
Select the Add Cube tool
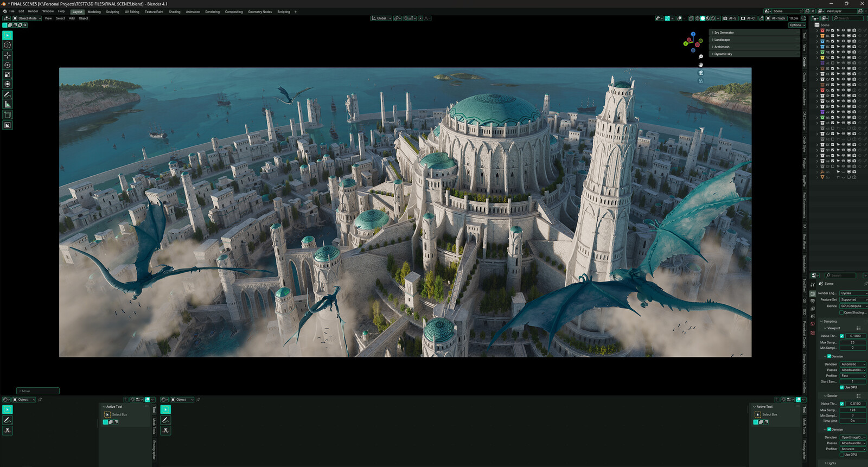(8, 115)
